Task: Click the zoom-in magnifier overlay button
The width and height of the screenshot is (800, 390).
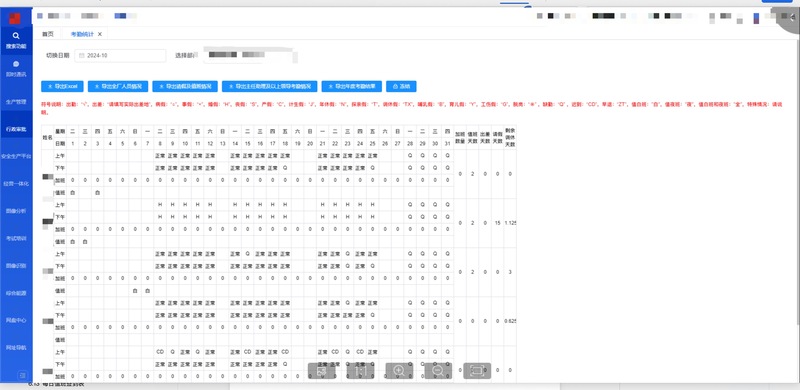Action: (399, 371)
